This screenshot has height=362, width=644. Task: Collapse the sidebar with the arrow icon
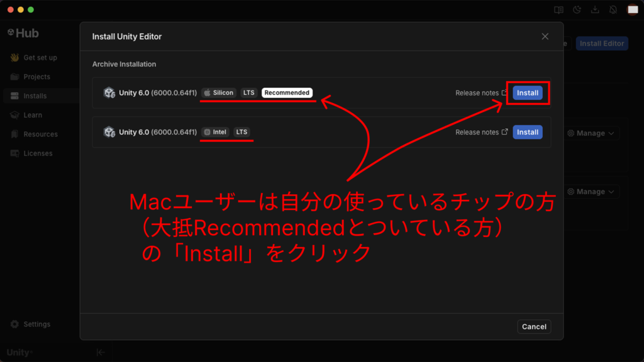101,353
